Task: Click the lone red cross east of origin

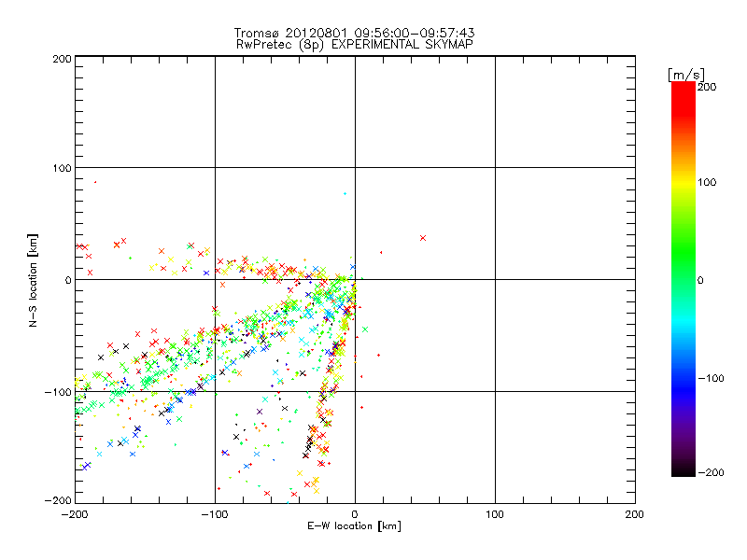Action: point(423,238)
